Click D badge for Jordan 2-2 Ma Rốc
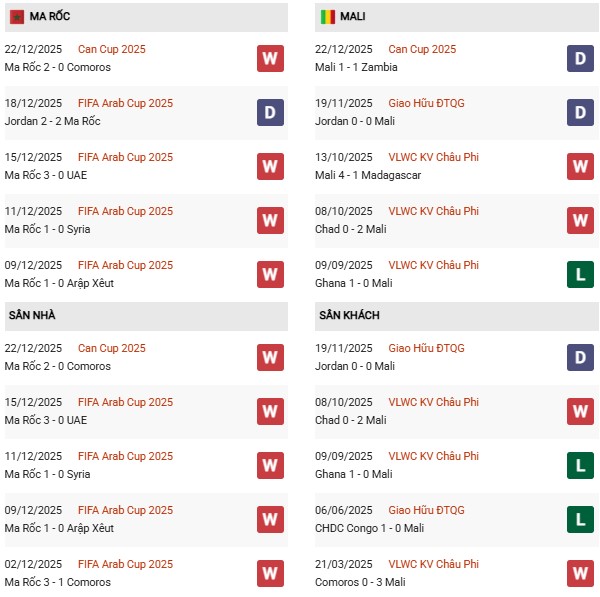Screen dimensions: 600x597 (x=270, y=113)
